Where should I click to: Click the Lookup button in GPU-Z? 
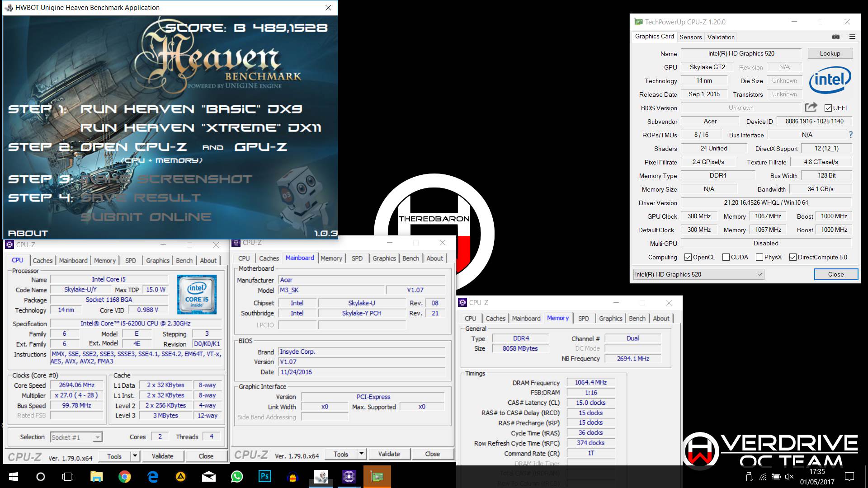(x=830, y=53)
